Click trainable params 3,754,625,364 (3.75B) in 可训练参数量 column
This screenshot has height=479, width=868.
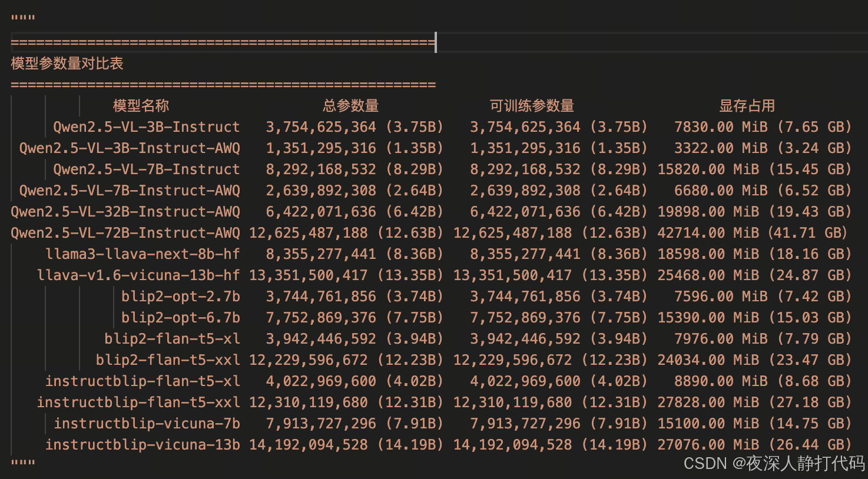[559, 127]
